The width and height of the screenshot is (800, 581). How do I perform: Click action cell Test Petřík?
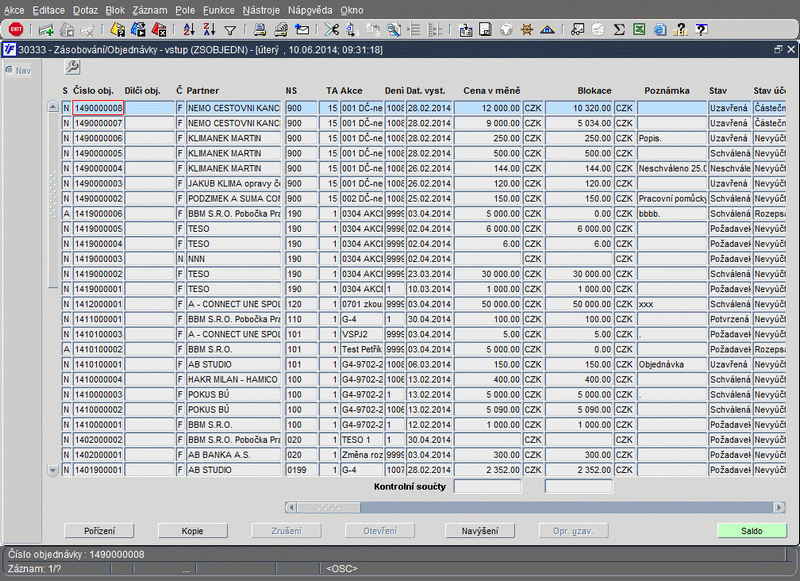[362, 349]
